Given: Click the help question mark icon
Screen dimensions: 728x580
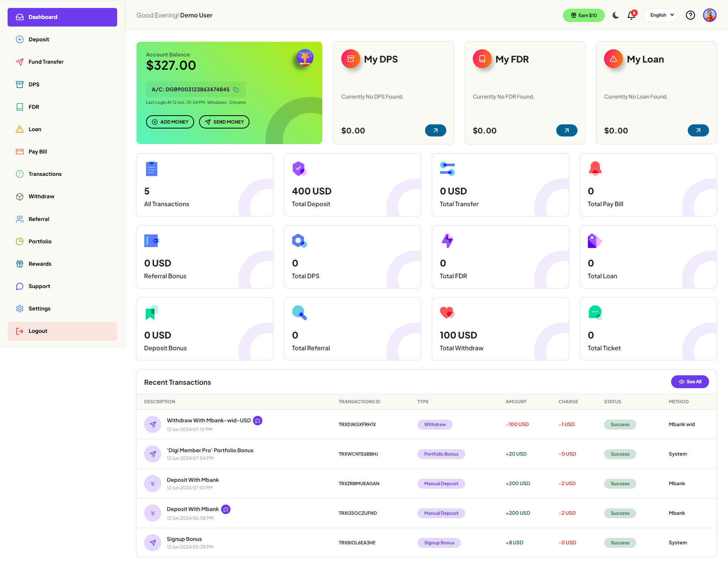Looking at the screenshot, I should coord(690,16).
